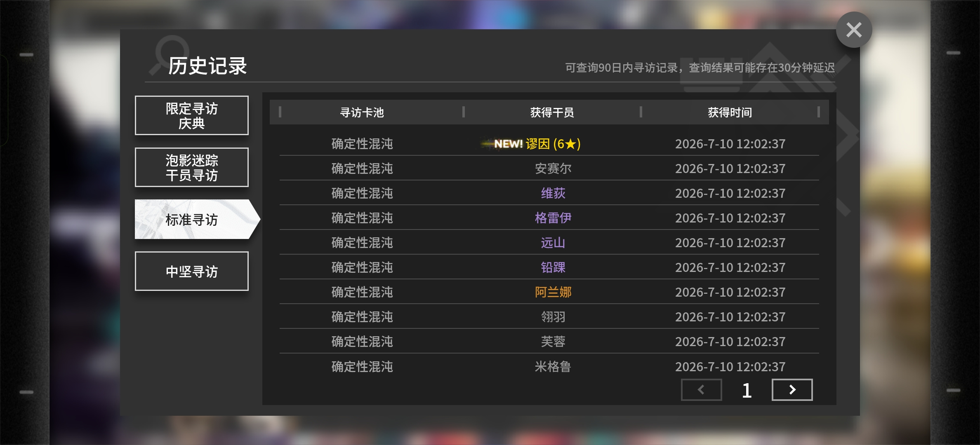The height and width of the screenshot is (445, 980).
Task: Select operator 翎羽 in the list
Action: point(553,317)
